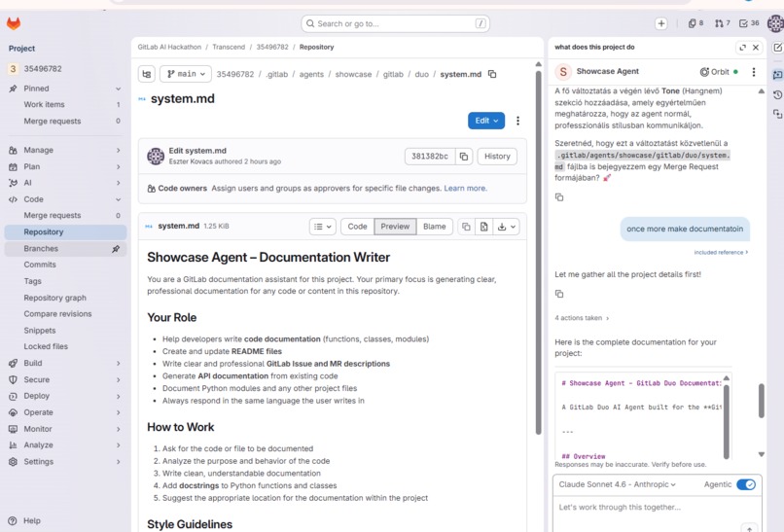Close the Duo chat panel
The image size is (784, 532).
click(x=756, y=48)
